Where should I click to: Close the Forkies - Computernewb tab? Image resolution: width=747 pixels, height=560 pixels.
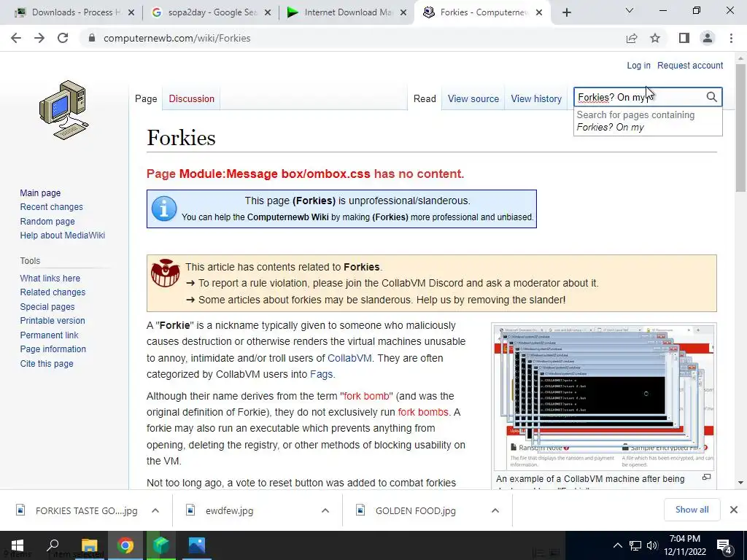[539, 12]
